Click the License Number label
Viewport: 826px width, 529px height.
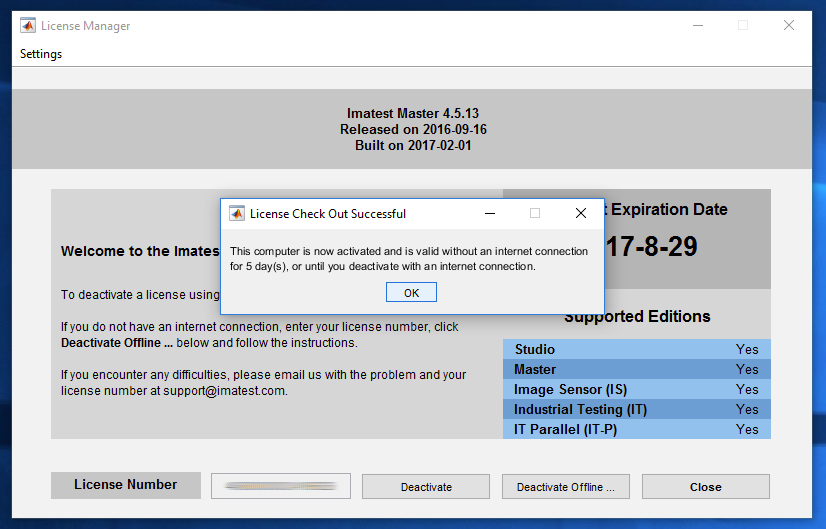[125, 485]
